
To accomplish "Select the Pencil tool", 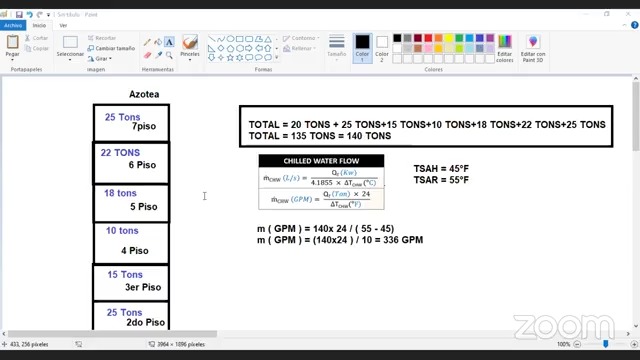I will click(147, 42).
